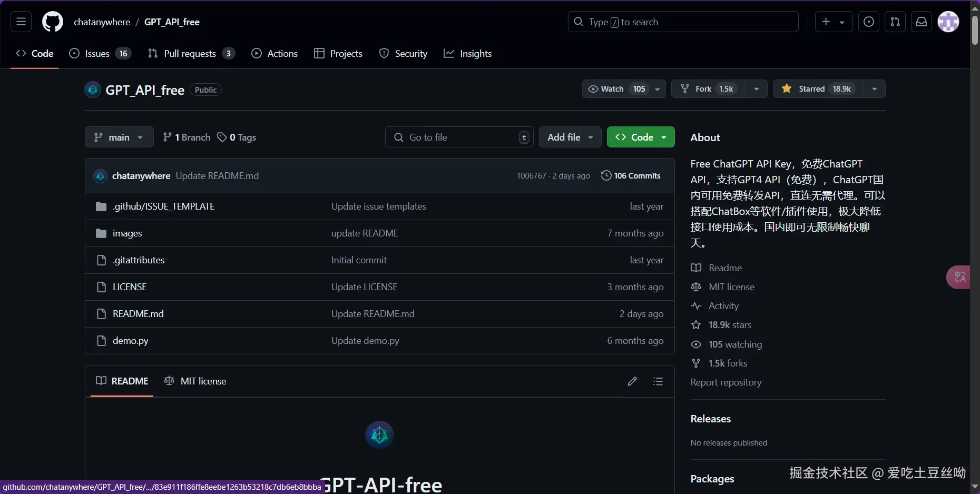View the Insights tab
980x494 pixels.
click(x=468, y=54)
